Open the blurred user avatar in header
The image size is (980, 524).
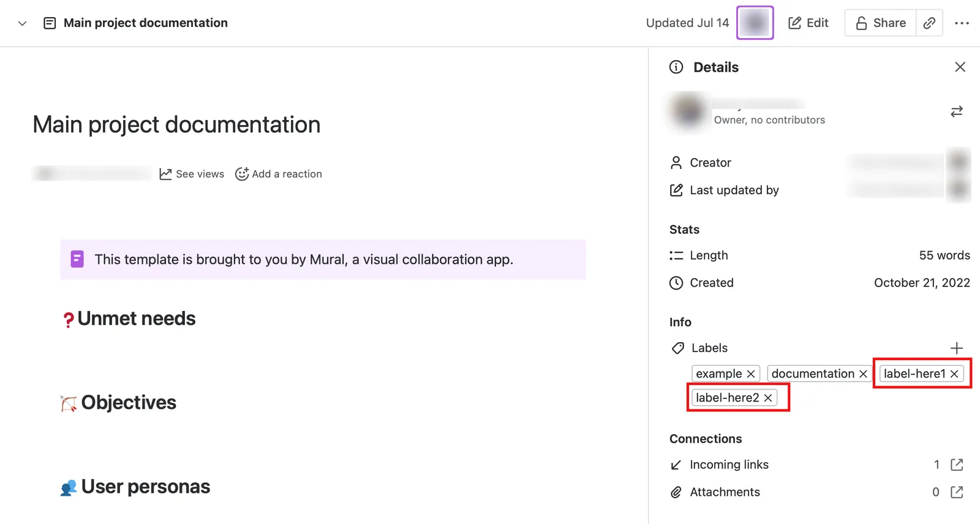coord(755,23)
